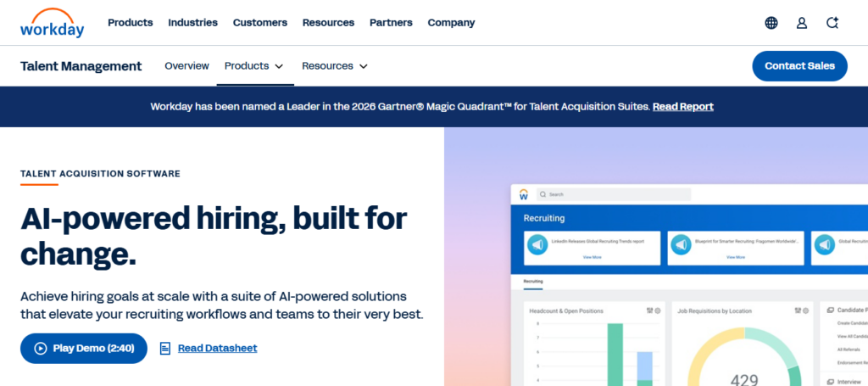868x386 pixels.
Task: Open the Partners main menu
Action: [391, 23]
